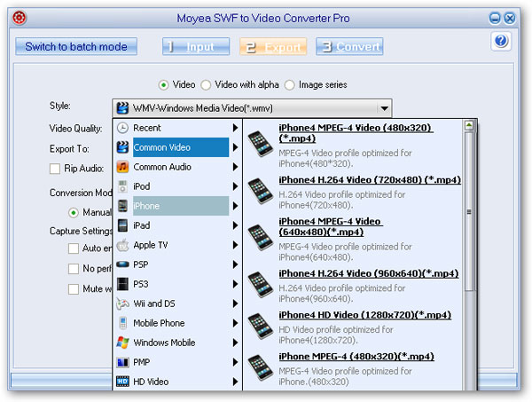Click phone thumbnail for iPhone MPEG-4 480x320
Screen dimensions: 532x402
click(260, 367)
